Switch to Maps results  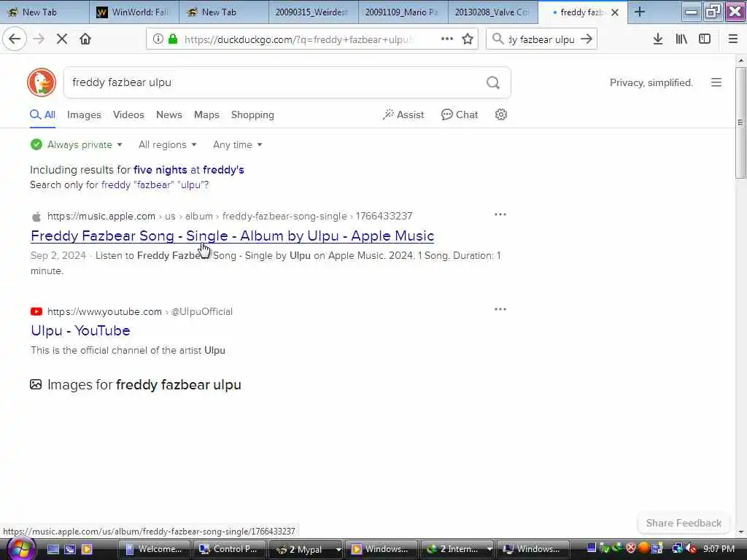(206, 114)
